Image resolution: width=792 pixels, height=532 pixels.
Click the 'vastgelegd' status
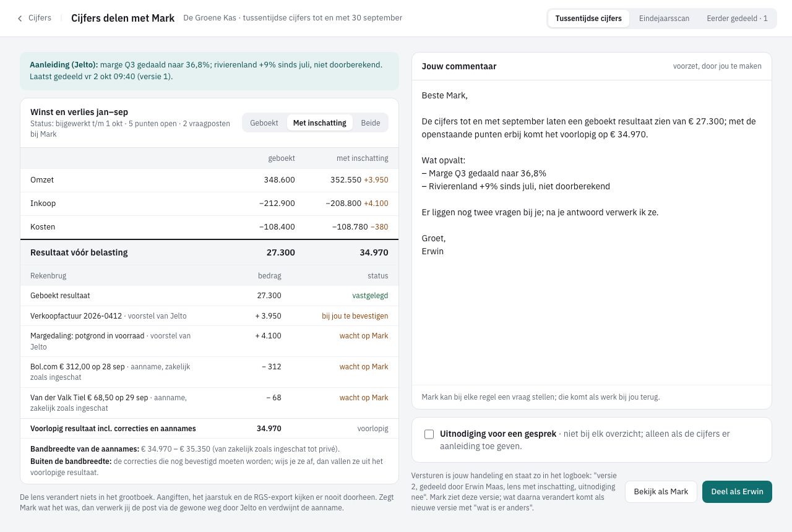(370, 296)
